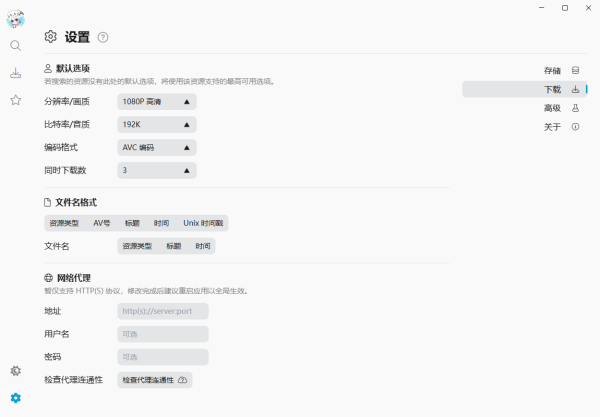Click the blue settings gear in sidebar
Image resolution: width=600 pixels, height=417 pixels.
[x=16, y=398]
